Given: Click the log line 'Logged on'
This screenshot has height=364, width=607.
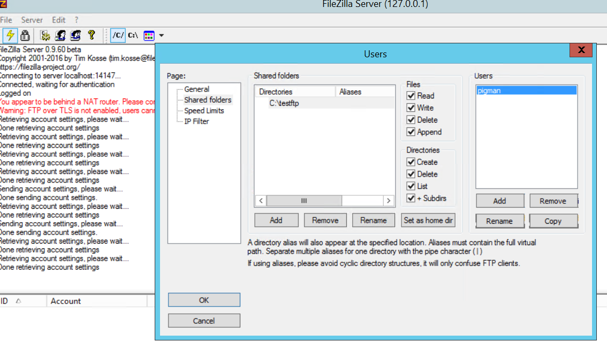Looking at the screenshot, I should click(16, 93).
